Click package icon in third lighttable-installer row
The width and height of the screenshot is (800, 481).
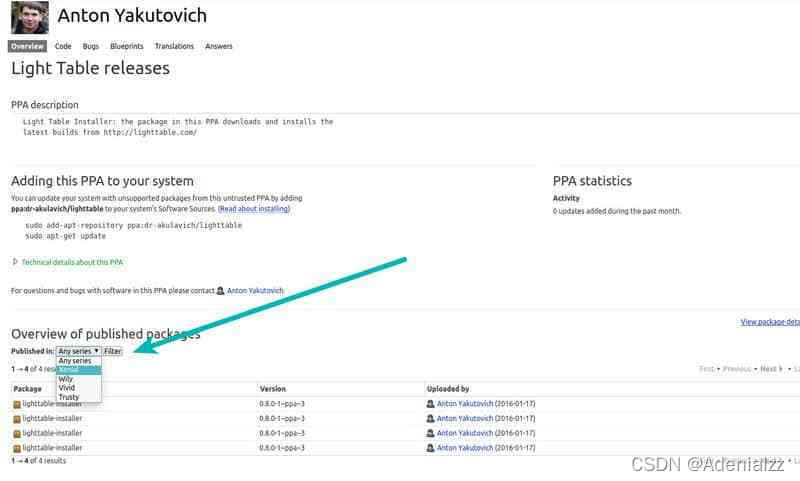[x=17, y=434]
